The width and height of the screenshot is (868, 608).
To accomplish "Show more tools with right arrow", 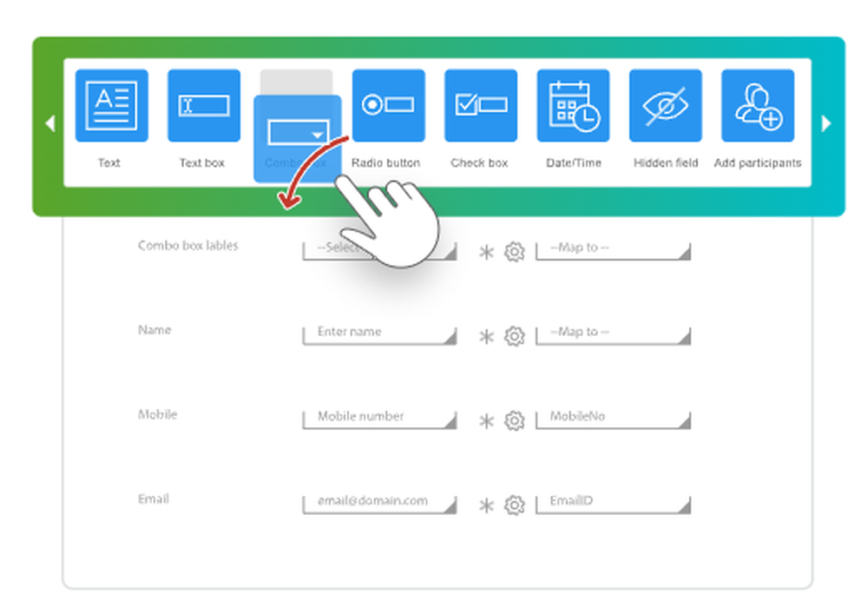I will click(x=826, y=123).
